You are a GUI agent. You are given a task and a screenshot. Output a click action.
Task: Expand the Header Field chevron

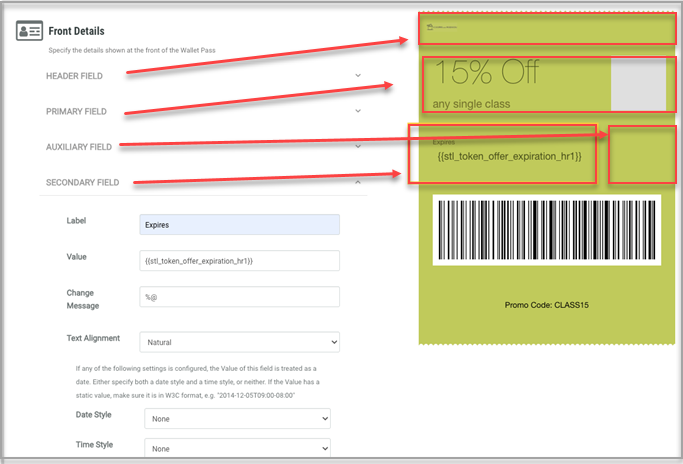pos(357,75)
